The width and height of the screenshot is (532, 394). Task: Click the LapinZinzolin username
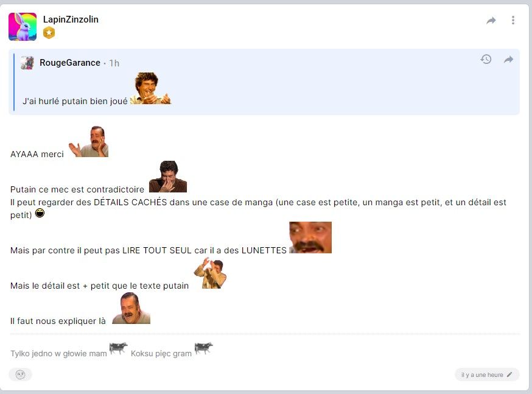point(71,19)
